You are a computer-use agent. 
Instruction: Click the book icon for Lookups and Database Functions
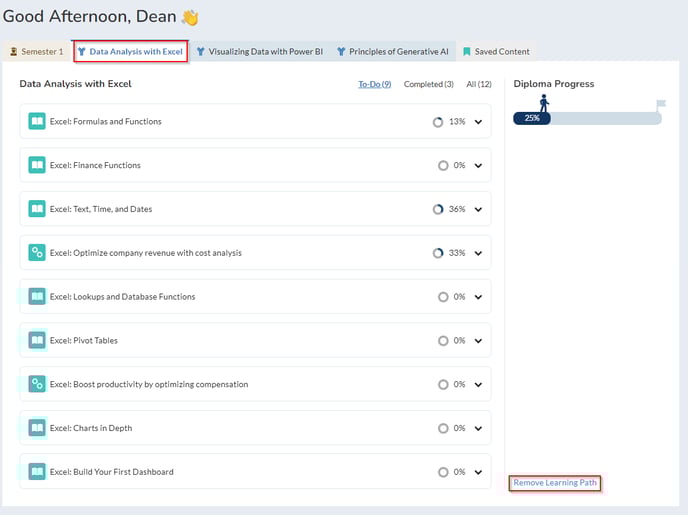37,297
